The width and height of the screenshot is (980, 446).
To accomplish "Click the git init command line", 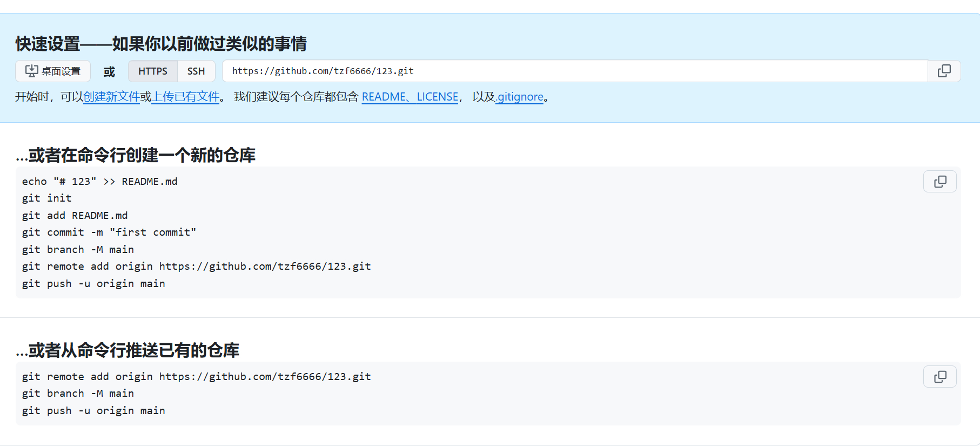I will (x=47, y=198).
